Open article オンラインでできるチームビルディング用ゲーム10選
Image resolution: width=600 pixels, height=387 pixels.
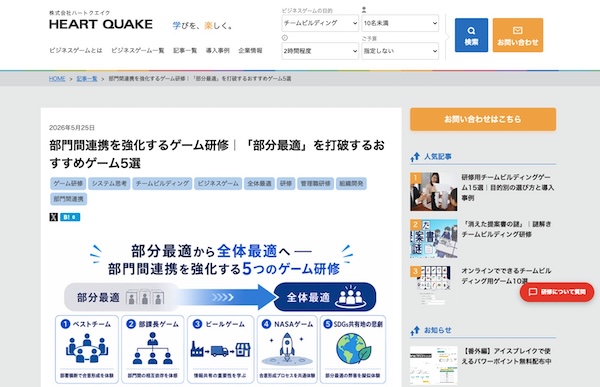[506, 276]
